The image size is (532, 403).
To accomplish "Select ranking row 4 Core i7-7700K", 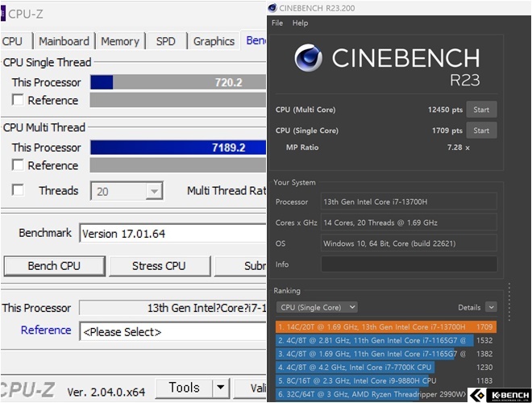I will [x=386, y=367].
